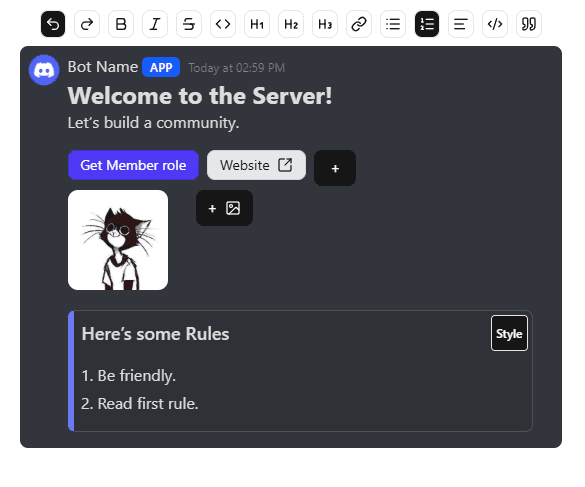Apply Heading 2 style
This screenshot has width=585, height=487.
coord(291,24)
